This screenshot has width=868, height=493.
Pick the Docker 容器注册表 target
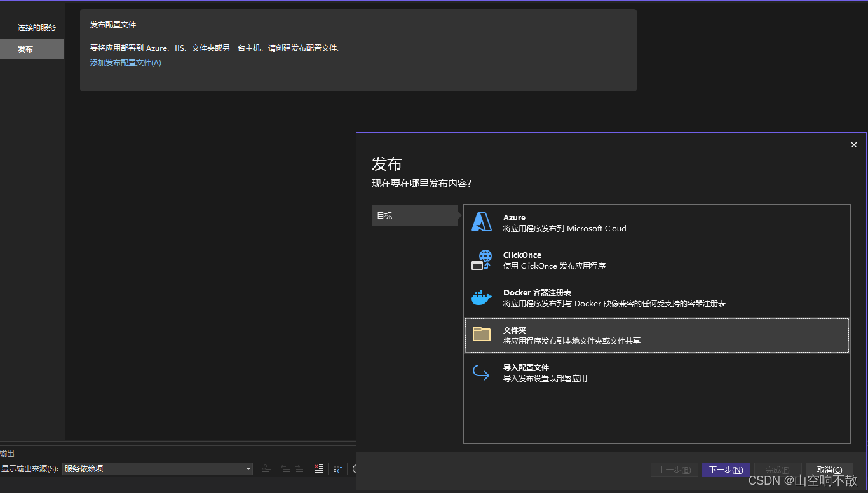coord(657,297)
